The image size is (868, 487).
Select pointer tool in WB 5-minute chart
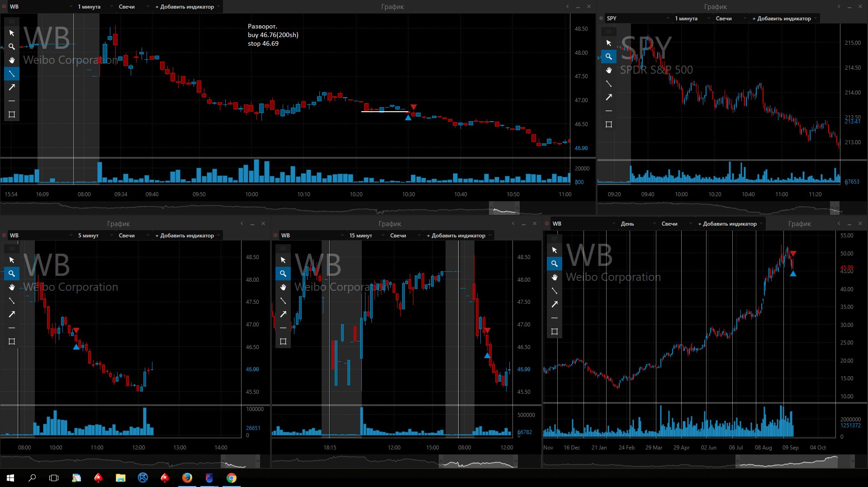click(x=12, y=260)
